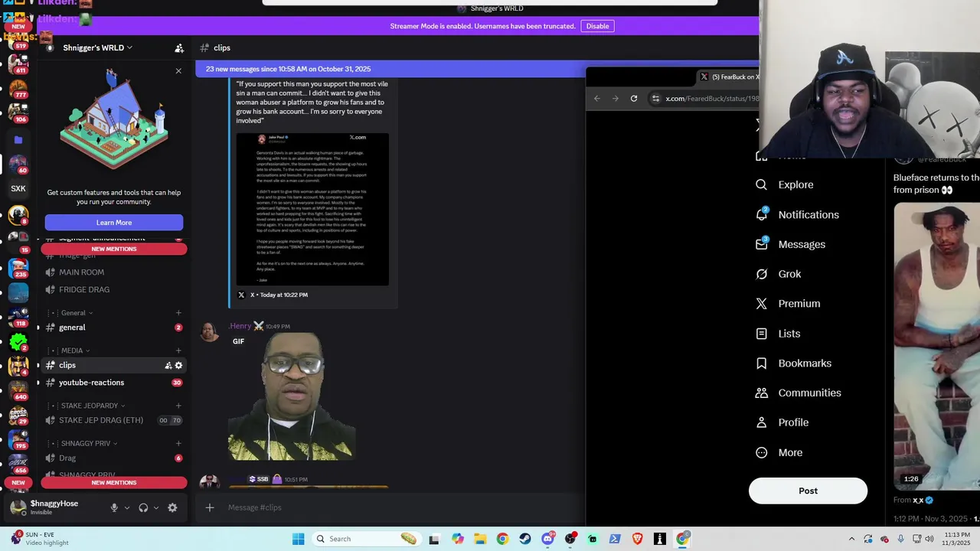Close the custom features promo banner

178,71
